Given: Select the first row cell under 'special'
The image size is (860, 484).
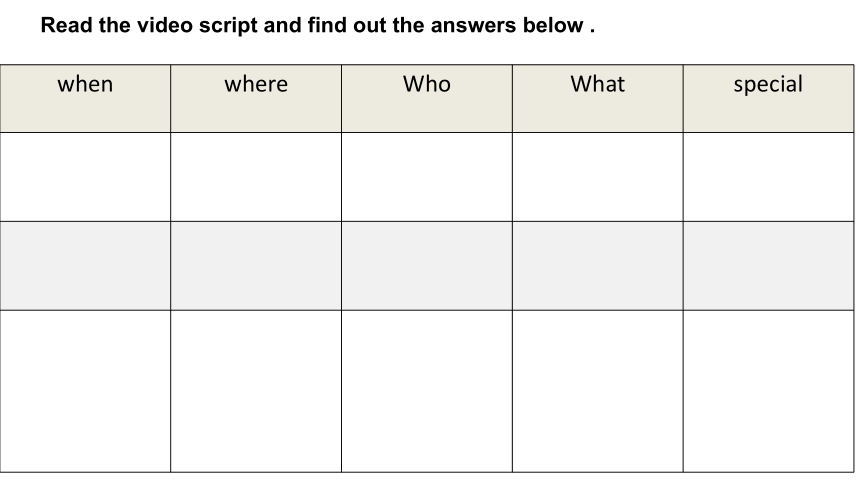Looking at the screenshot, I should [768, 177].
